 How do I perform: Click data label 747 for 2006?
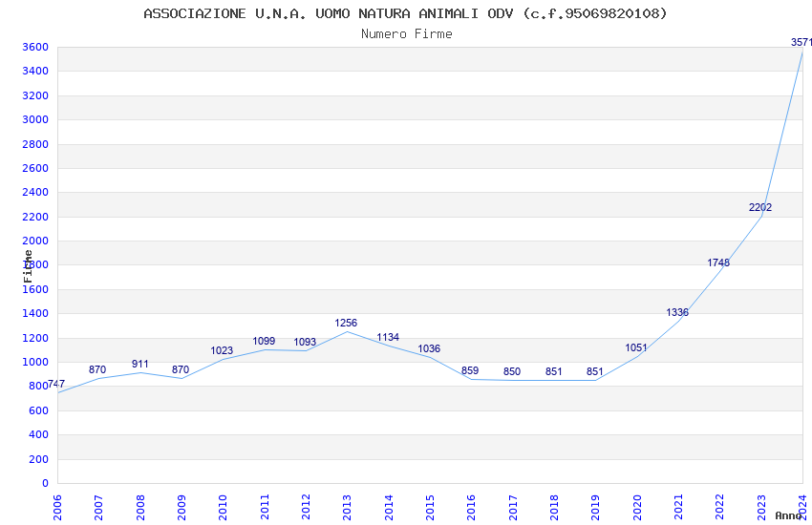(56, 384)
